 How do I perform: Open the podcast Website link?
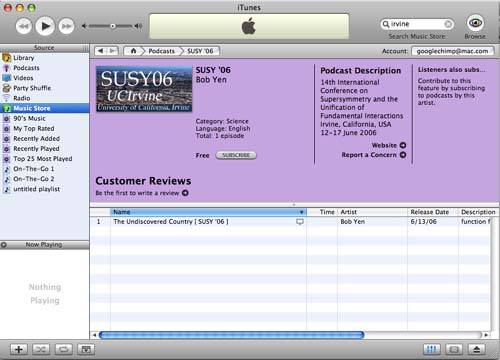(389, 145)
